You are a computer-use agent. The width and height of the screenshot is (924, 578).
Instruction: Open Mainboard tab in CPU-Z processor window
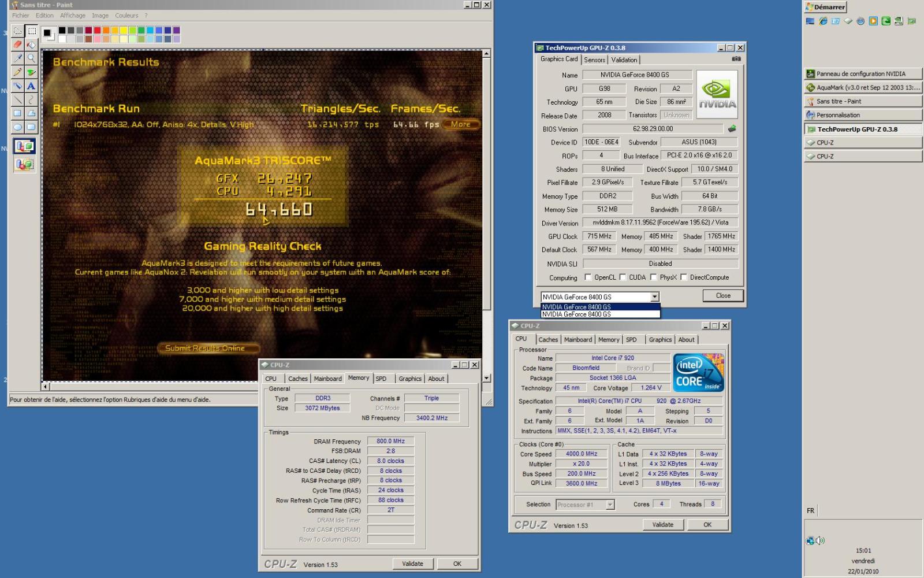coord(578,340)
